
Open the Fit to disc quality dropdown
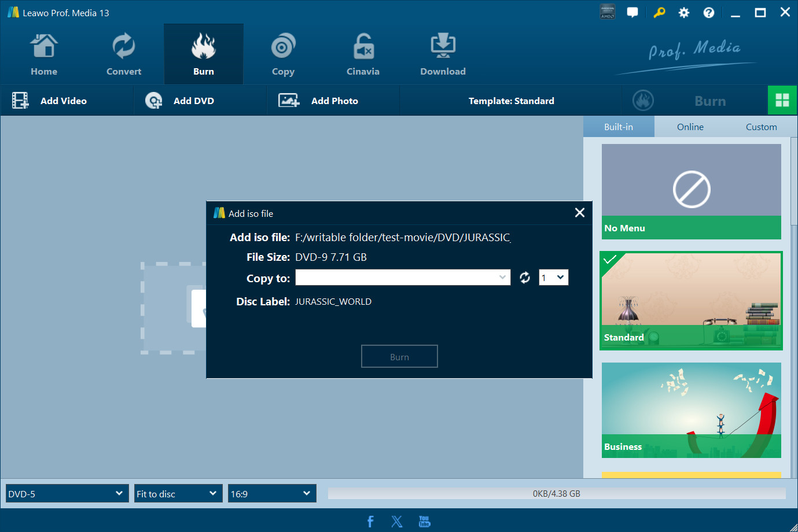coord(178,493)
